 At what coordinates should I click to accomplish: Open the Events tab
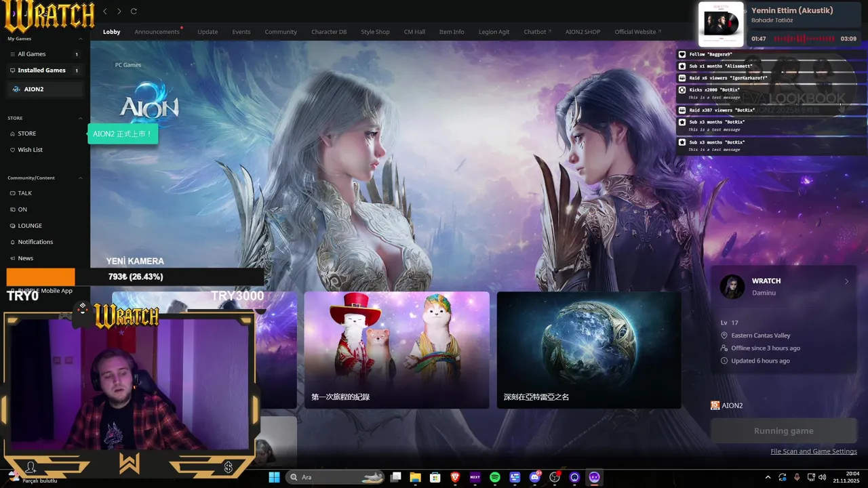tap(241, 32)
